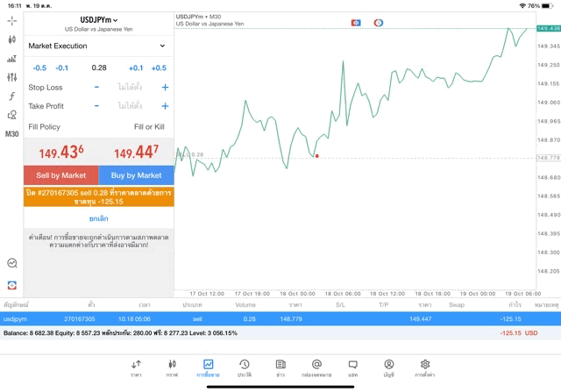Edit the Take Profit value field
Viewport: 561px width, 392px height.
click(130, 106)
